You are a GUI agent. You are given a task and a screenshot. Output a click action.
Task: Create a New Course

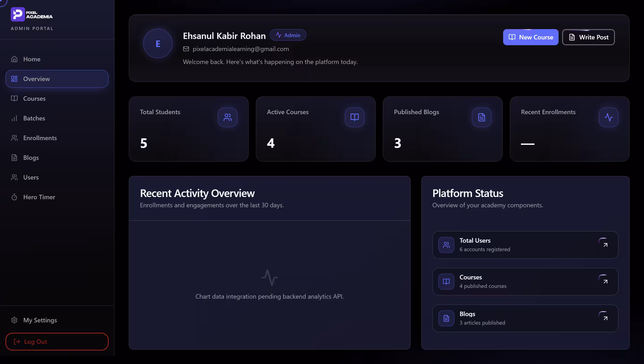tap(531, 37)
